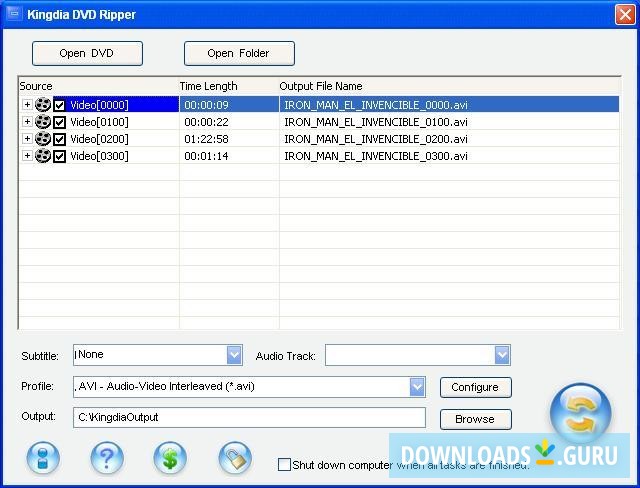Image resolution: width=640 pixels, height=488 pixels.
Task: Expand the Video[0000] tree node
Action: [x=27, y=104]
